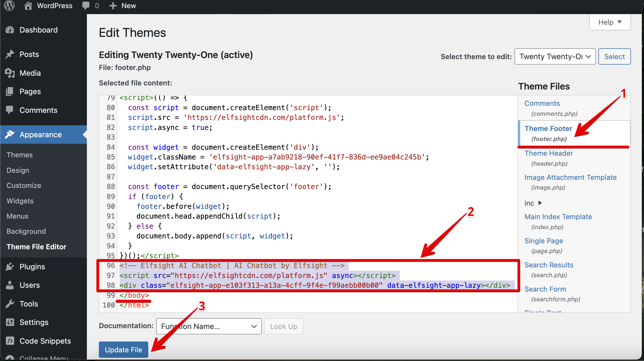Click the Plugins plug icon
Viewport: 644px width, 361px height.
10,267
